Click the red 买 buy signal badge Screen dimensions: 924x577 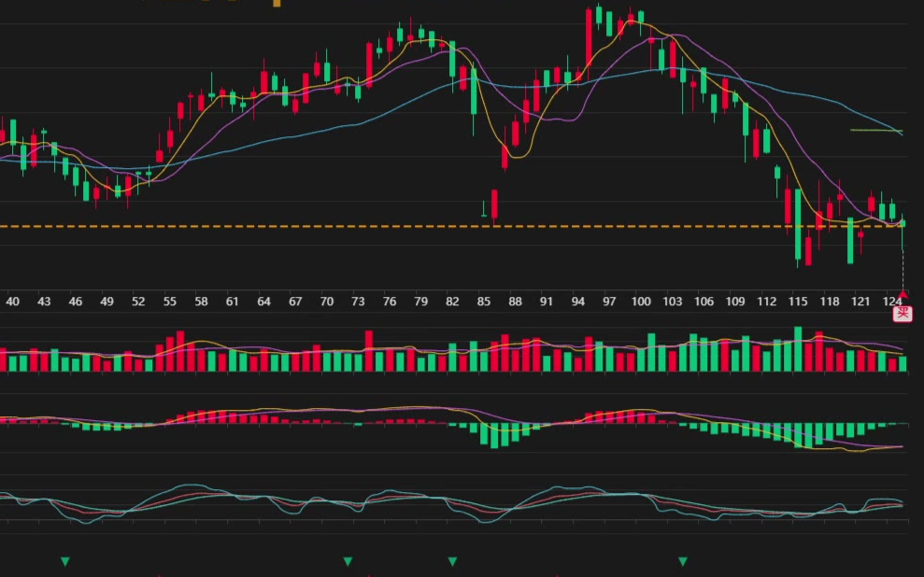(x=903, y=313)
